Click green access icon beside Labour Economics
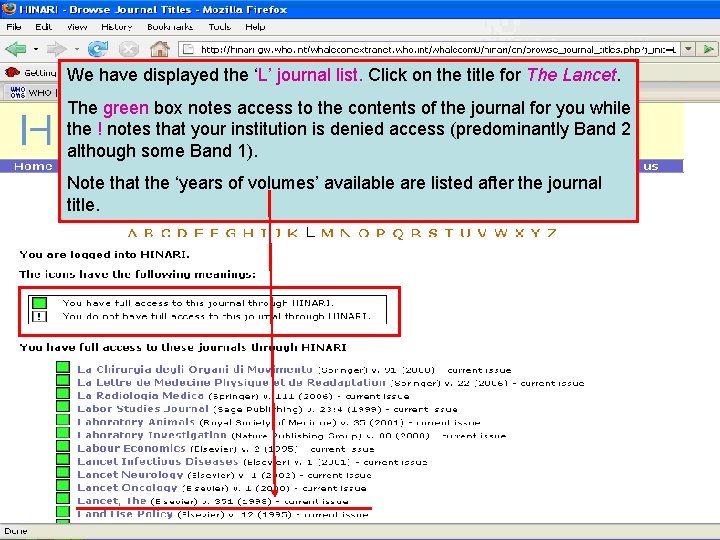 [x=63, y=445]
